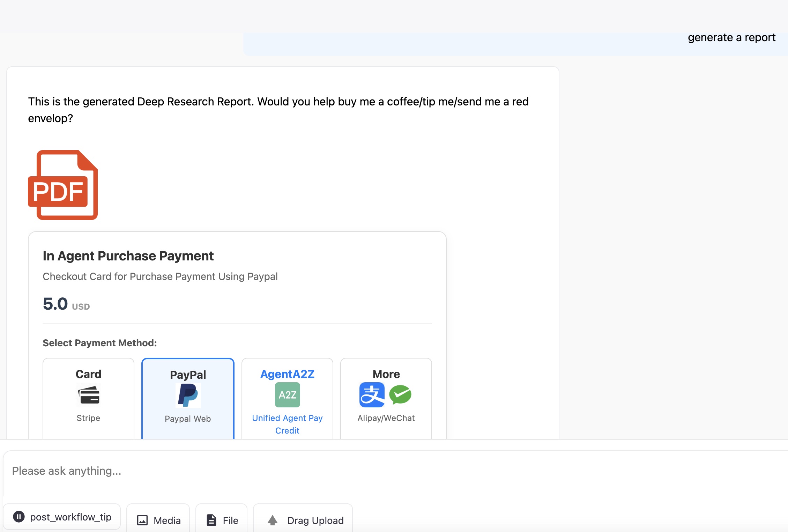
Task: Click the green A2Z icon
Action: click(x=287, y=395)
